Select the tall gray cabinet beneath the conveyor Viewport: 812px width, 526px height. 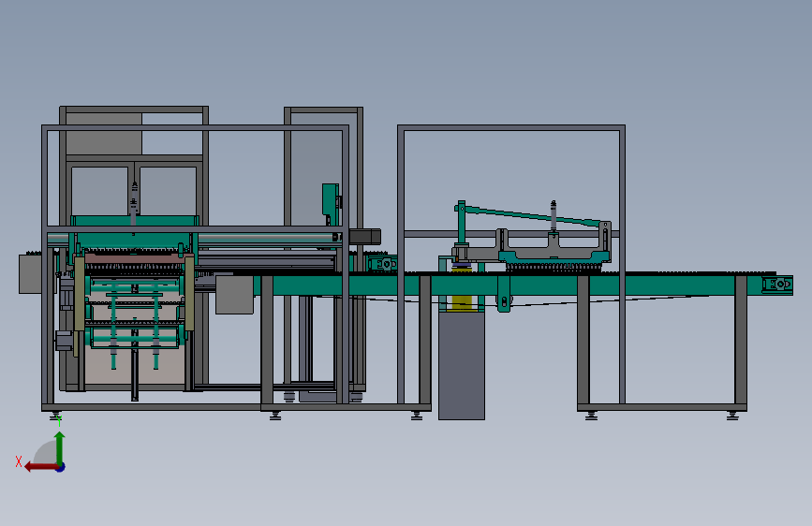[462, 365]
